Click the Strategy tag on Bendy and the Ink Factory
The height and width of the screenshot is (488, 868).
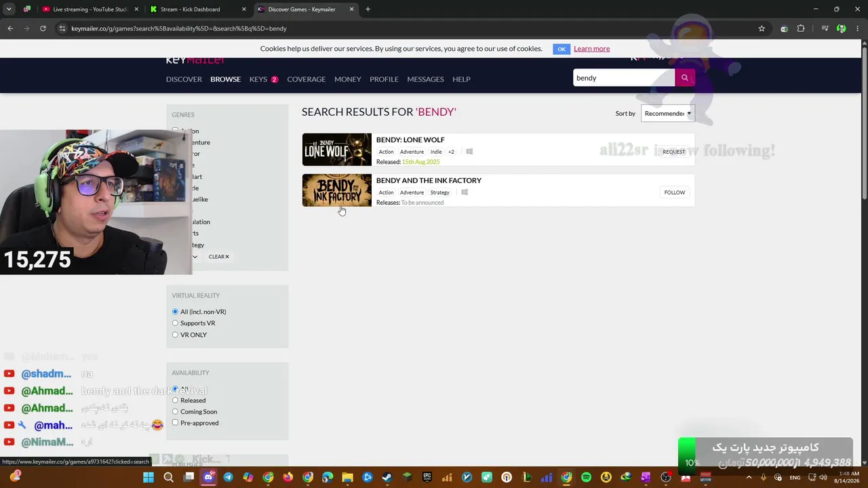tap(439, 192)
